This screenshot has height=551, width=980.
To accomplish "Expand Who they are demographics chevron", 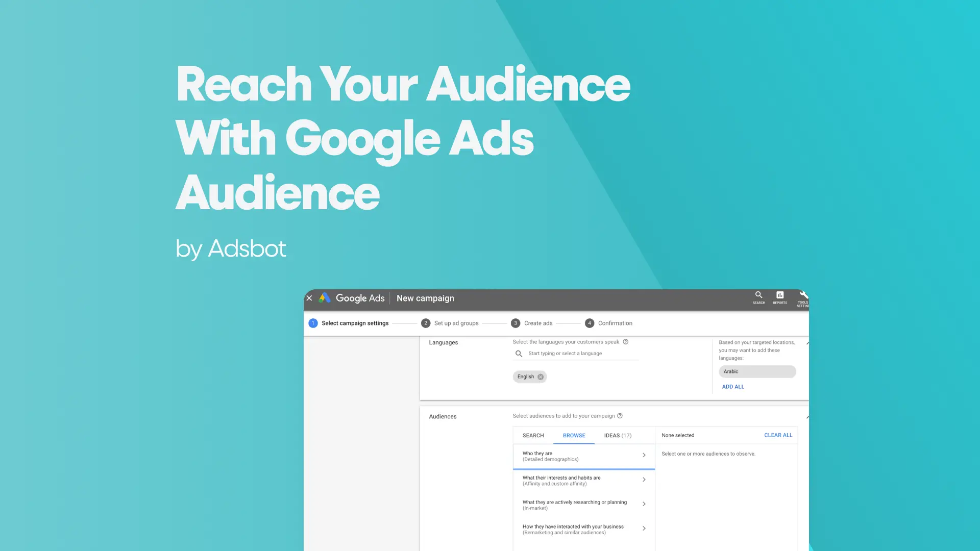I will point(644,455).
